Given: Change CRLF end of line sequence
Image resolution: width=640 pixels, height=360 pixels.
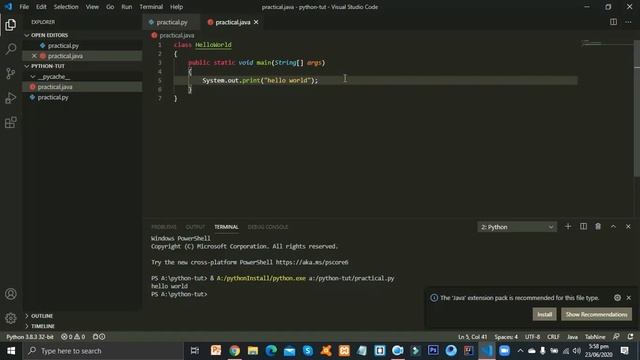Looking at the screenshot, I should [553, 337].
